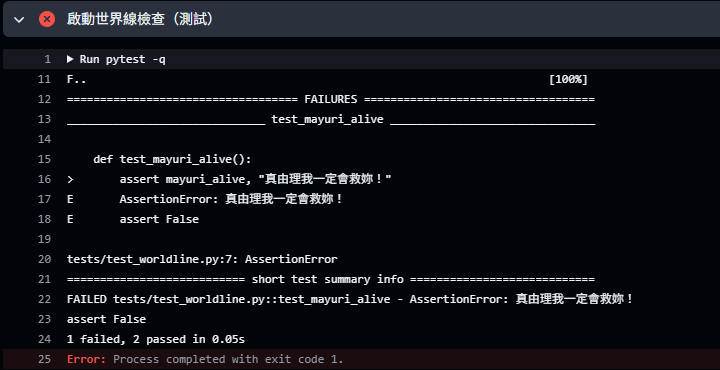Screen dimensions: 720x370
Task: Select log line number 13
Action: [x=45, y=119]
